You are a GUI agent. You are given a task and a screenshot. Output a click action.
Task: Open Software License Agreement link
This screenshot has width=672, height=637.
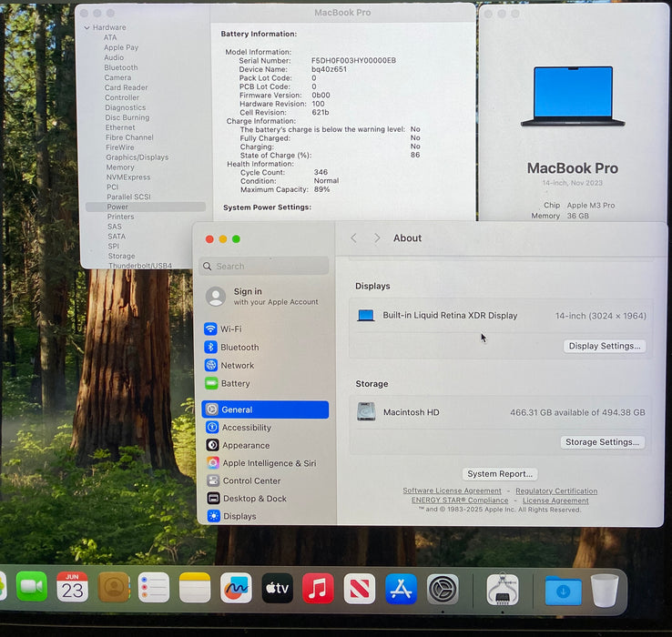tap(452, 490)
